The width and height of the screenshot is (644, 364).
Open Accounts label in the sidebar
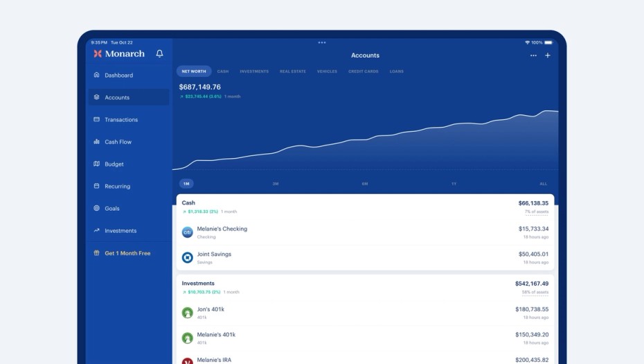click(x=117, y=98)
